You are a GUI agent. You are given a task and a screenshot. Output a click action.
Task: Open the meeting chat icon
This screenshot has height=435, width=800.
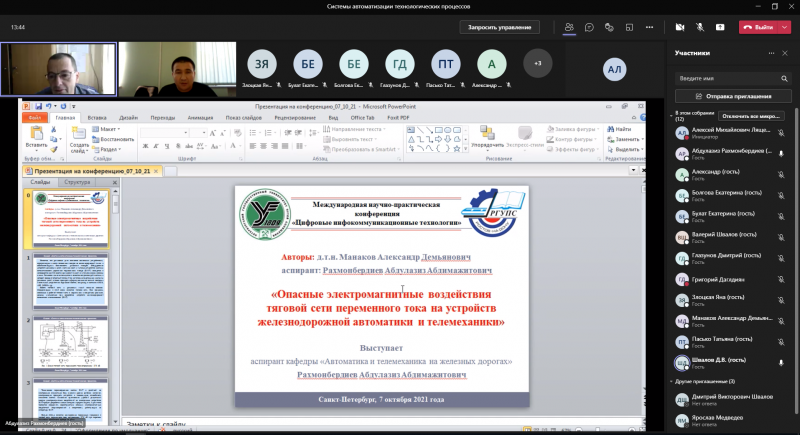click(591, 27)
